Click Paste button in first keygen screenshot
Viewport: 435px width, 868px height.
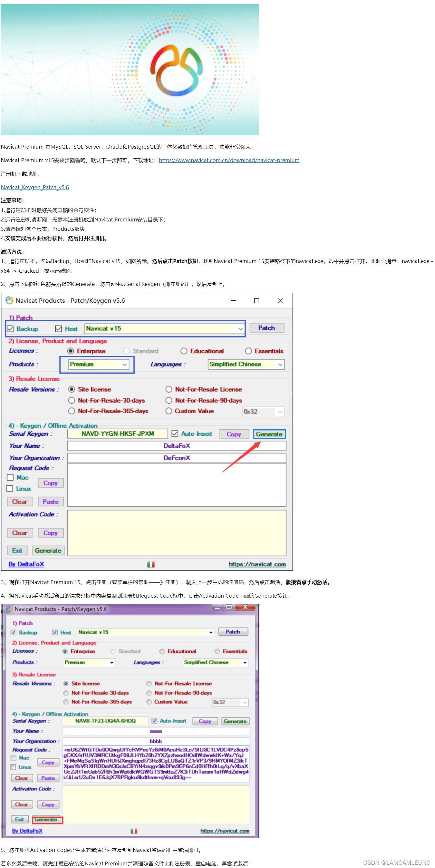pyautogui.click(x=51, y=502)
